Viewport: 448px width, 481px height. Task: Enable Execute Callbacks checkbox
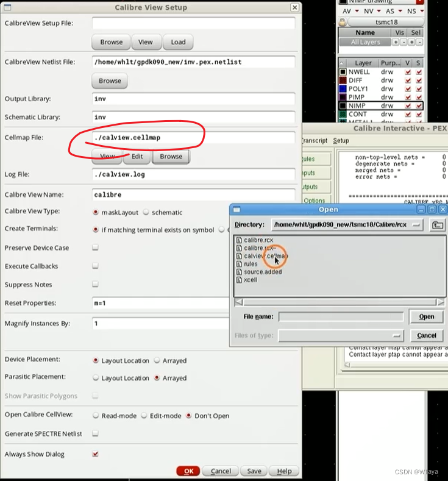(95, 266)
